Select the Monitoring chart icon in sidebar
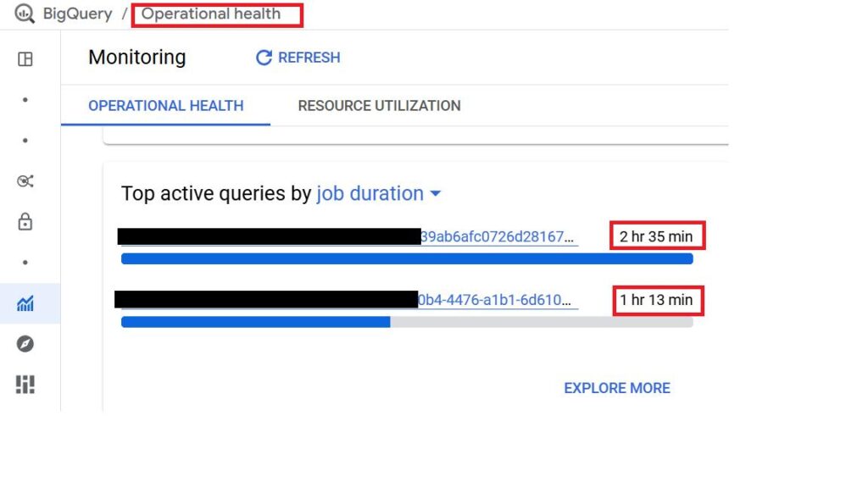This screenshot has width=868, height=488. (x=25, y=303)
